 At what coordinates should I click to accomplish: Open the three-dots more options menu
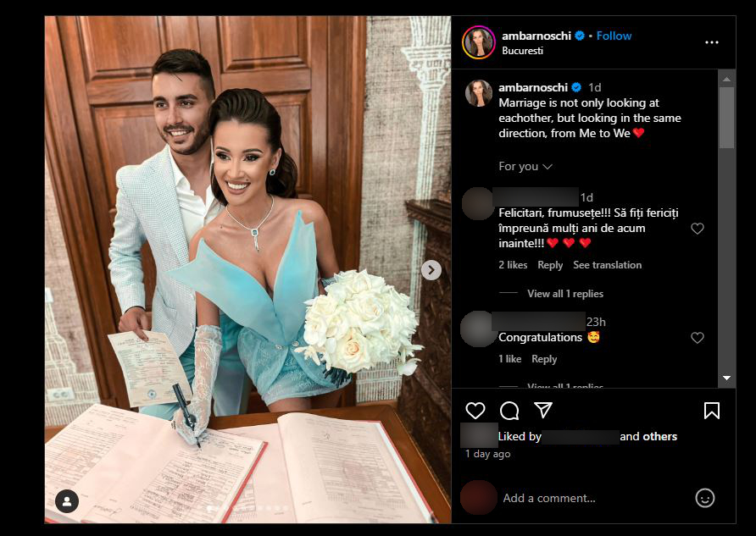pyautogui.click(x=712, y=42)
